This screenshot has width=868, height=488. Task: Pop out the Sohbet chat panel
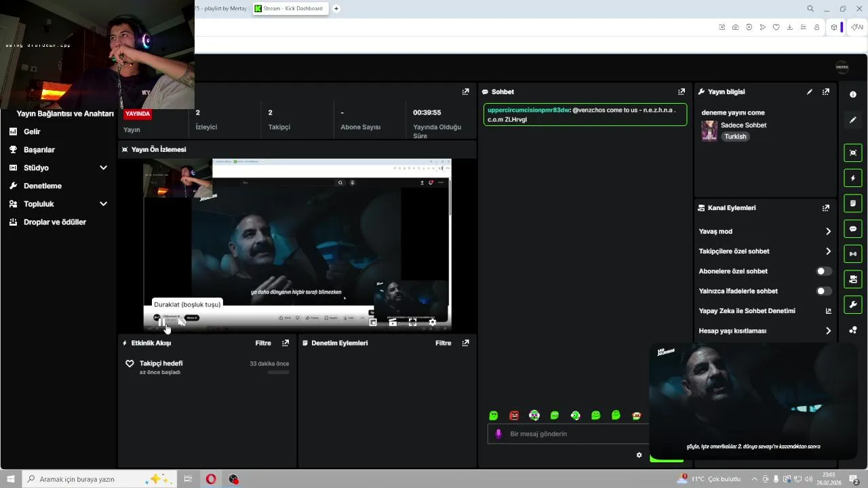(682, 91)
